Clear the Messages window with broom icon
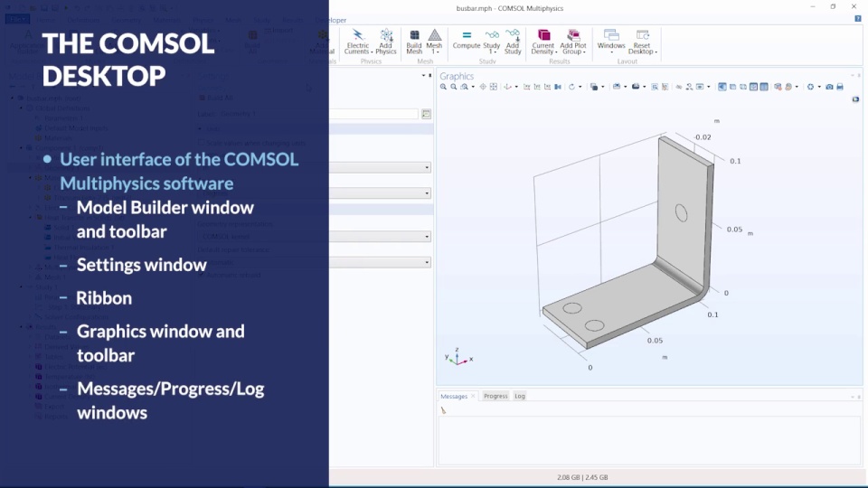868x488 pixels. pos(444,410)
